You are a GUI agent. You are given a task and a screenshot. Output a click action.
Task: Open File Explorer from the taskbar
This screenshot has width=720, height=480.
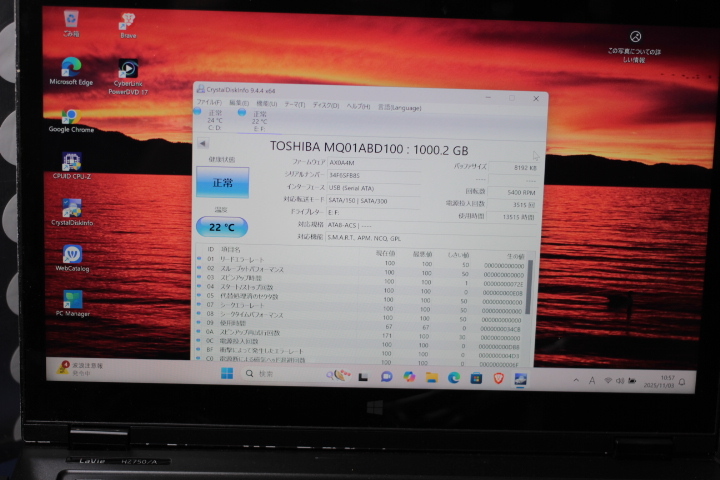431,378
